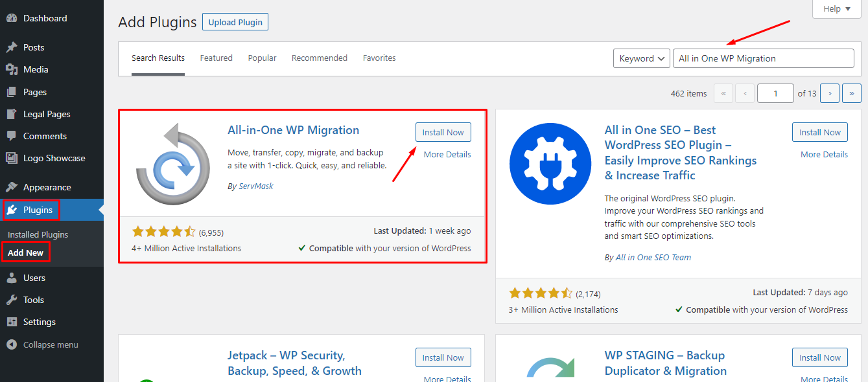Click the Logo Showcase icon
The height and width of the screenshot is (382, 868).
(12, 158)
